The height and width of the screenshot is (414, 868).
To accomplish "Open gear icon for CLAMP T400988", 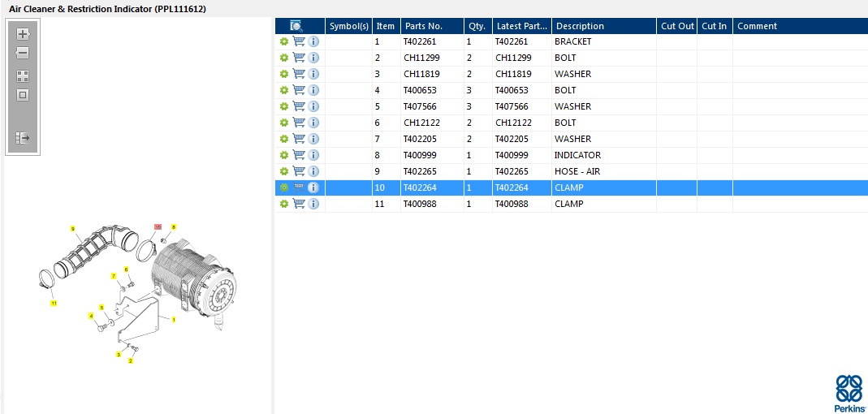I will coord(284,204).
